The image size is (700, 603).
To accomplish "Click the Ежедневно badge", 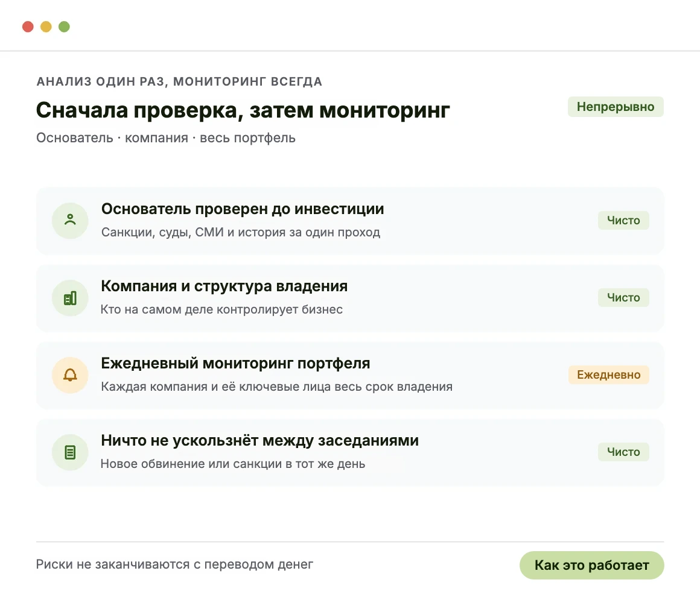I will coord(608,374).
